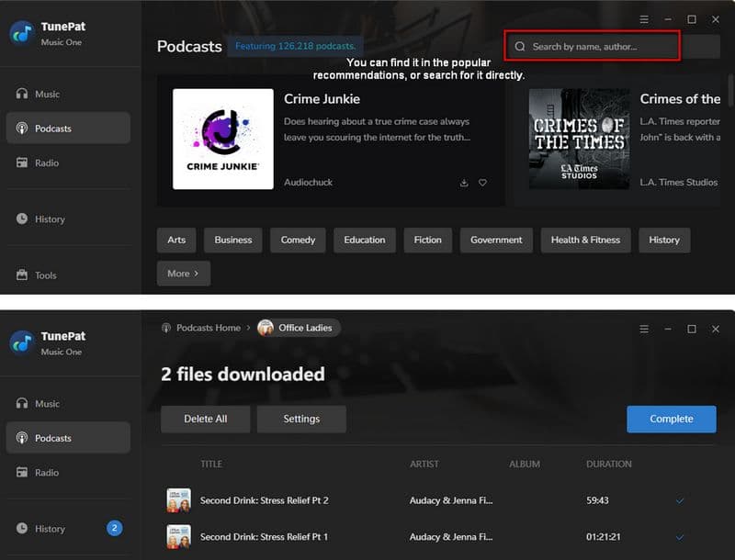Click the Office Ladies breadcrumb chip

pyautogui.click(x=299, y=328)
